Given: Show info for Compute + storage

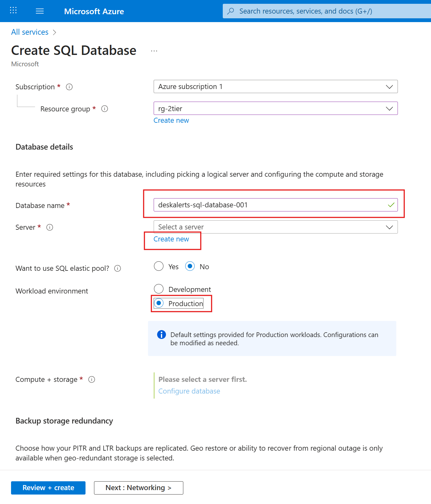Looking at the screenshot, I should point(92,380).
